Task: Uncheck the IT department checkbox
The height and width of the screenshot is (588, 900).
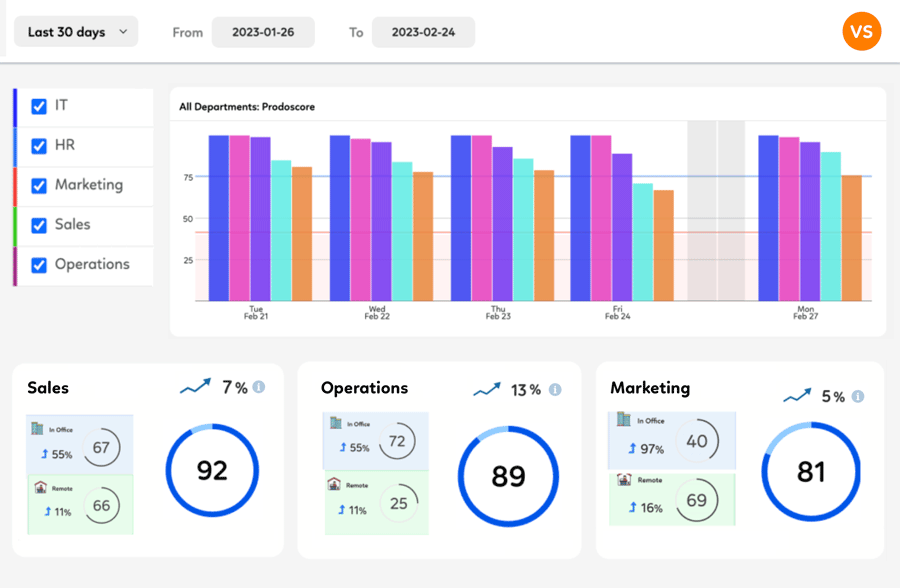Action: click(x=39, y=106)
